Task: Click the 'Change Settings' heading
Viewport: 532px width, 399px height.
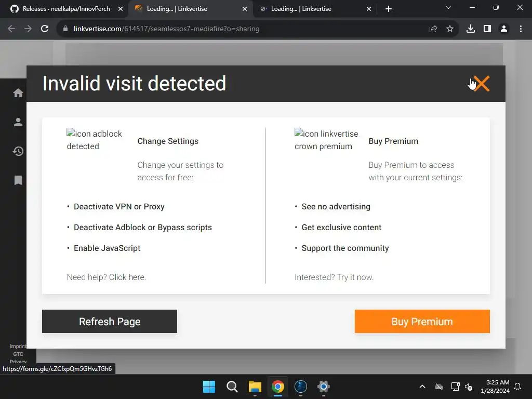Action: (x=168, y=141)
